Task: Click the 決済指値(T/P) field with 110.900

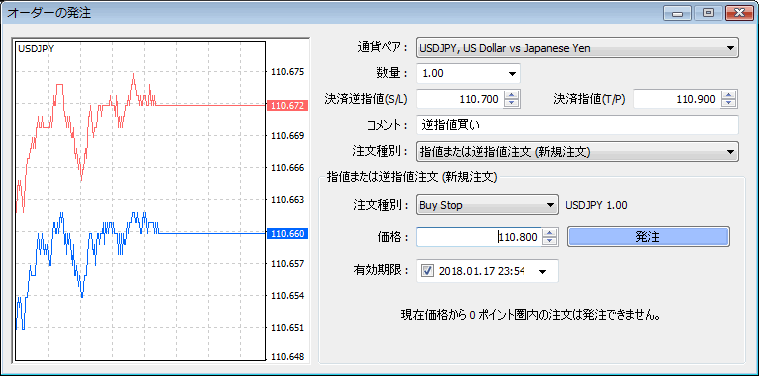Action: 677,99
